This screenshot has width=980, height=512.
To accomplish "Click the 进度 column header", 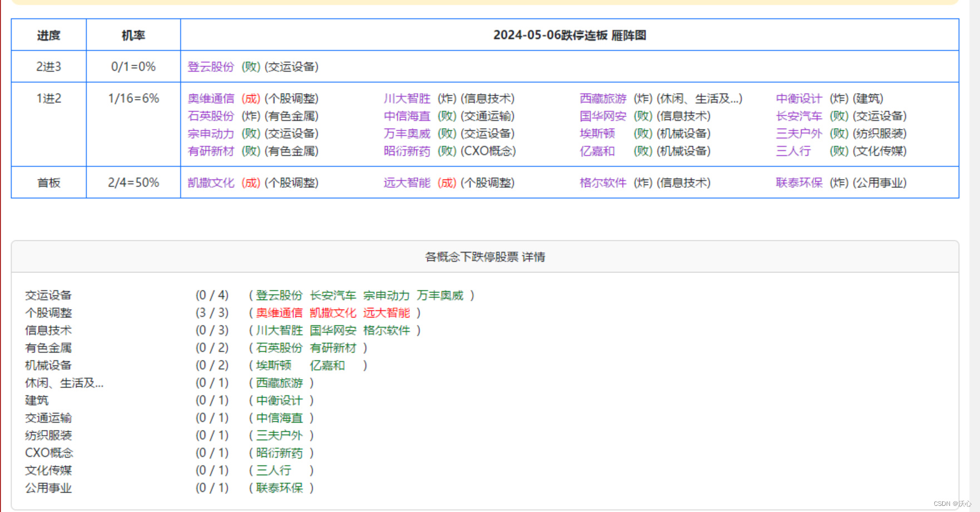I will point(49,35).
